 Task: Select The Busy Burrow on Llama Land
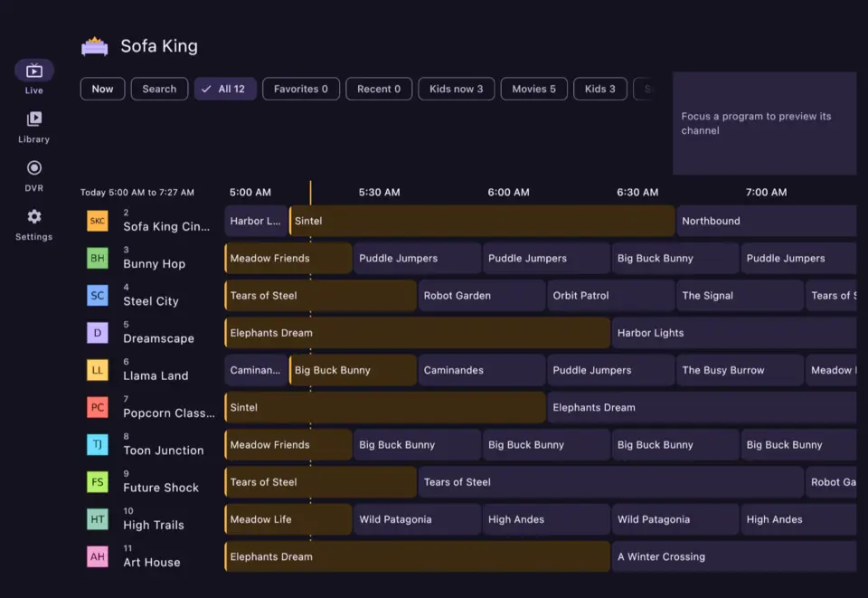click(x=741, y=370)
